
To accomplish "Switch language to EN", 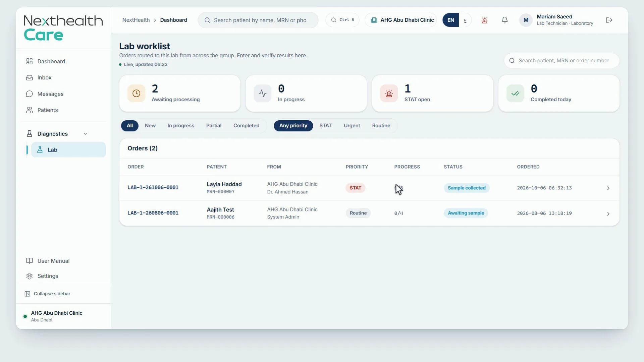I will (x=451, y=20).
